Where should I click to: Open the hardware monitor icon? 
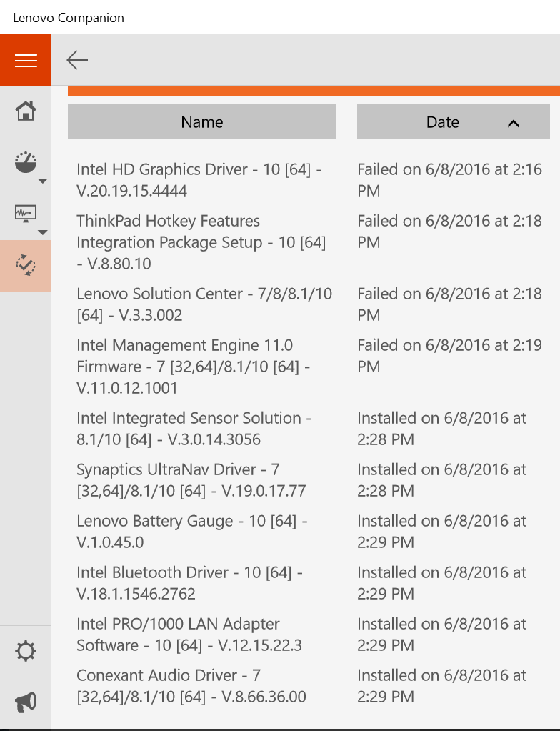pos(26,214)
